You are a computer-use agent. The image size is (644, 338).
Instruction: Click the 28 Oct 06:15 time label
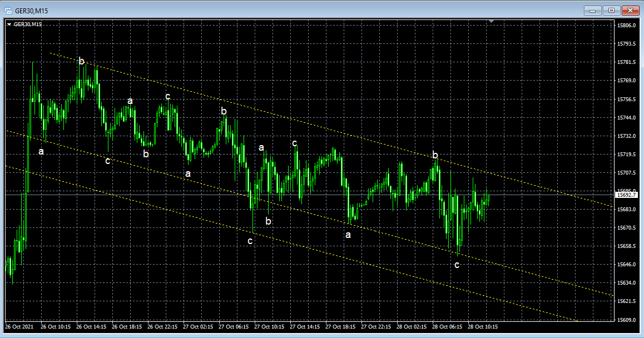pos(447,327)
